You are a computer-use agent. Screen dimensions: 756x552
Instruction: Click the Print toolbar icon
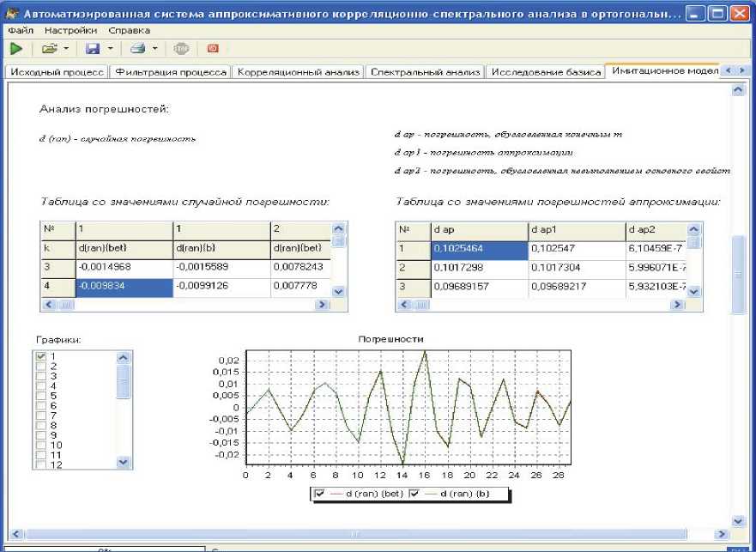click(137, 50)
